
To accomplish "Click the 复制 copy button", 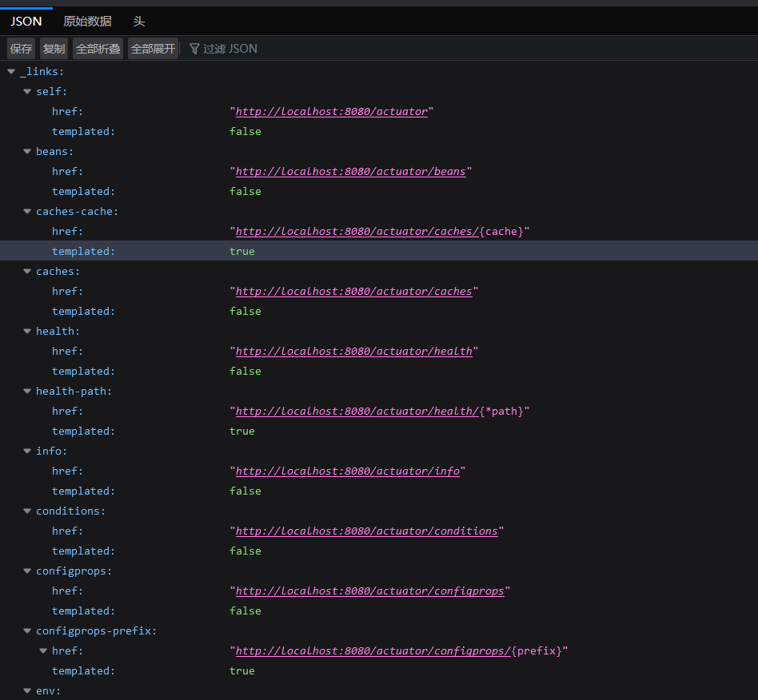I will 54,49.
